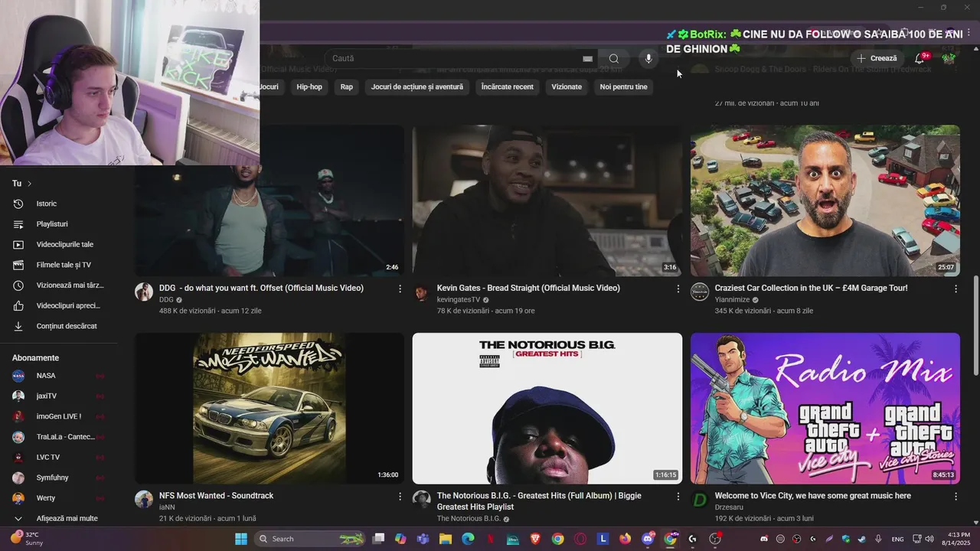Viewport: 980px width, 551px height.
Task: Expand the Tu section chevron
Action: pos(29,184)
